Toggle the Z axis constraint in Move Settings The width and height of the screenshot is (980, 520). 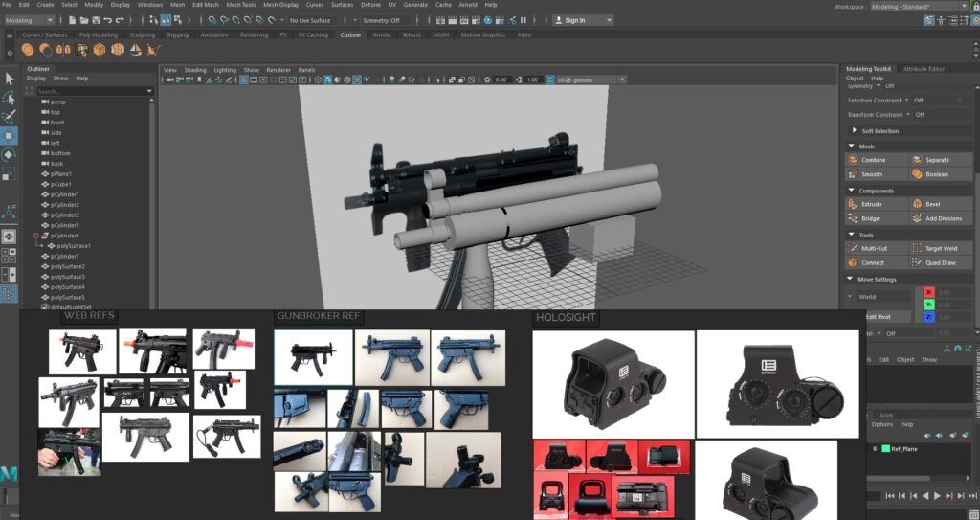pyautogui.click(x=929, y=317)
